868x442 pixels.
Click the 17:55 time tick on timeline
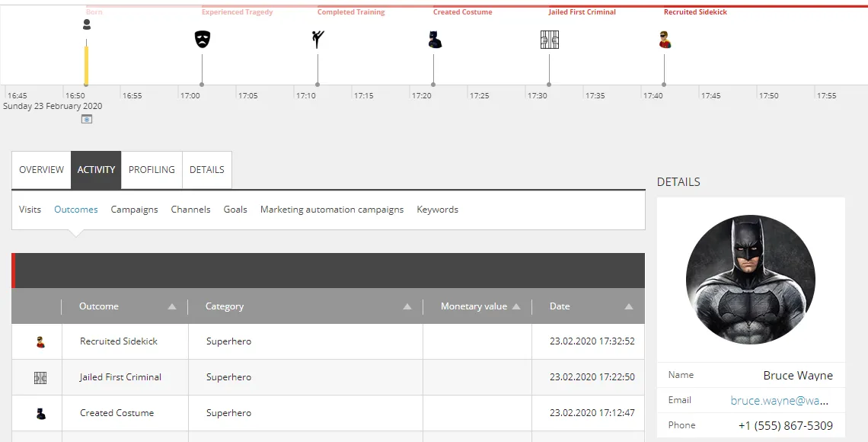pyautogui.click(x=826, y=95)
